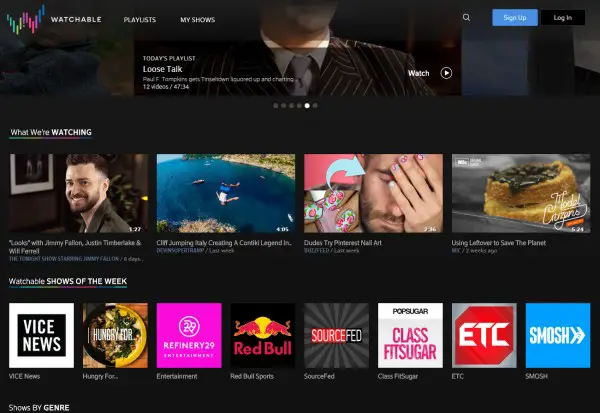This screenshot has height=413, width=600.
Task: Click the DEVINSUPERTRAMP channel link
Action: pyautogui.click(x=180, y=251)
